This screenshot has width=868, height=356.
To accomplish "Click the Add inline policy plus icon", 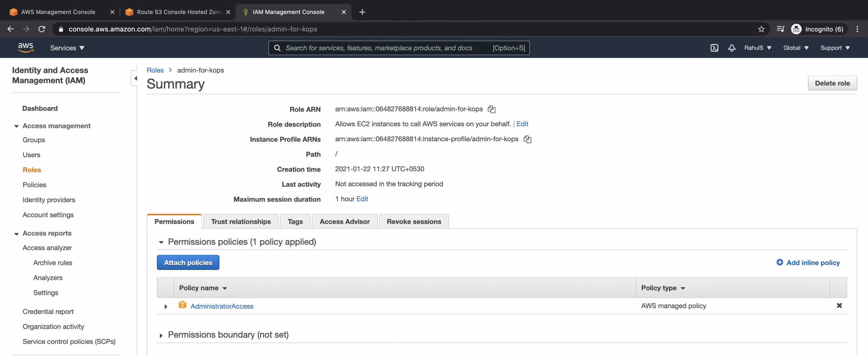I will coord(780,262).
